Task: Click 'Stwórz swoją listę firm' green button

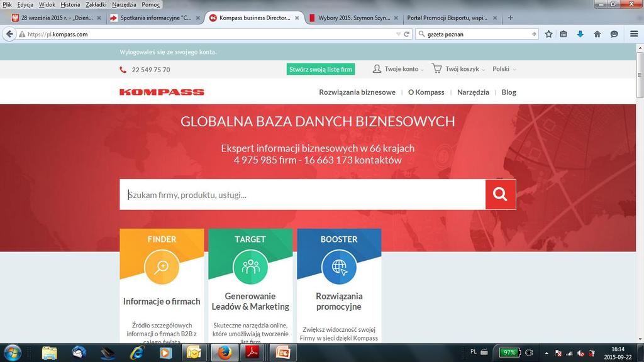Action: click(321, 69)
